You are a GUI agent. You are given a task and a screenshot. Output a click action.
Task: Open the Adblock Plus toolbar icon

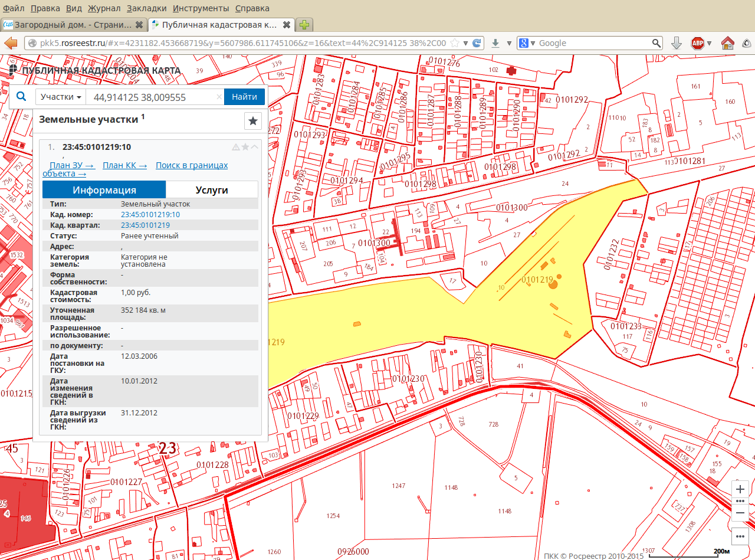(x=698, y=43)
